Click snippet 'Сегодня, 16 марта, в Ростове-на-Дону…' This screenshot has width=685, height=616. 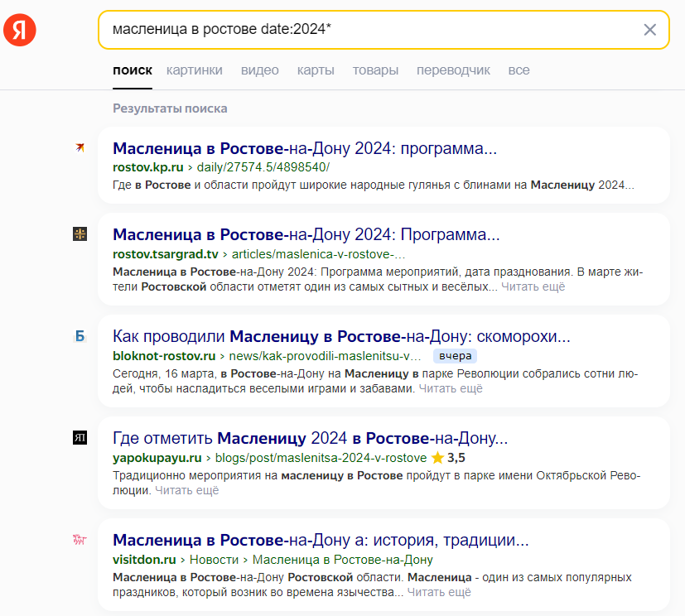click(375, 381)
